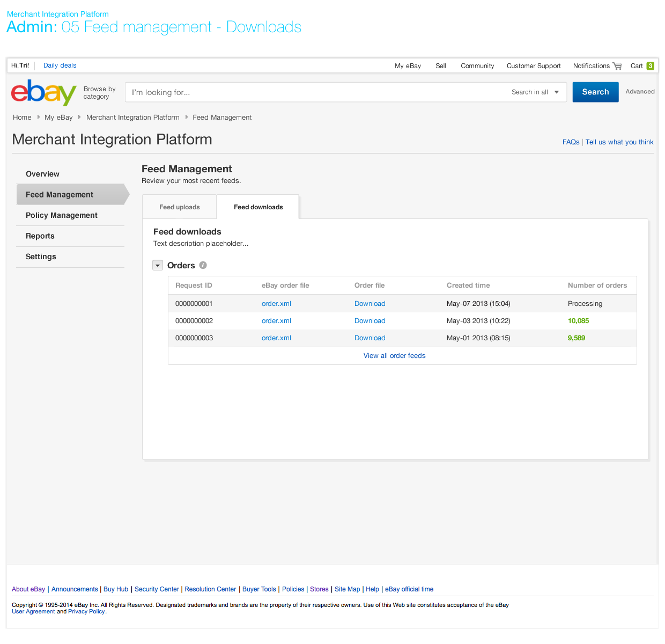This screenshot has height=644, width=665.
Task: Open order.xml for request 0000000003
Action: pos(276,338)
